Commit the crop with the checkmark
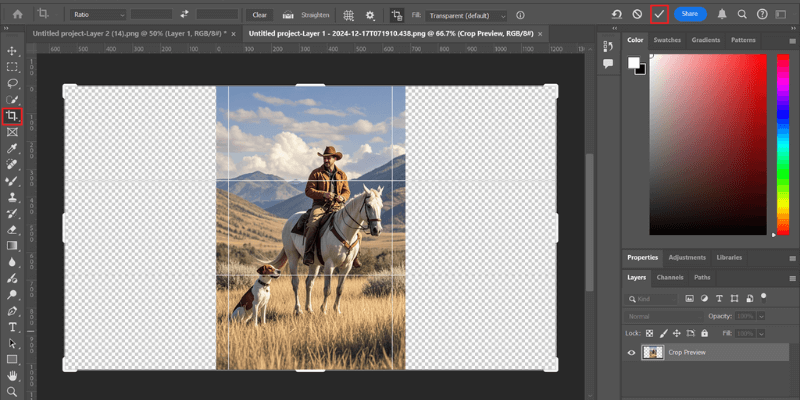 658,15
